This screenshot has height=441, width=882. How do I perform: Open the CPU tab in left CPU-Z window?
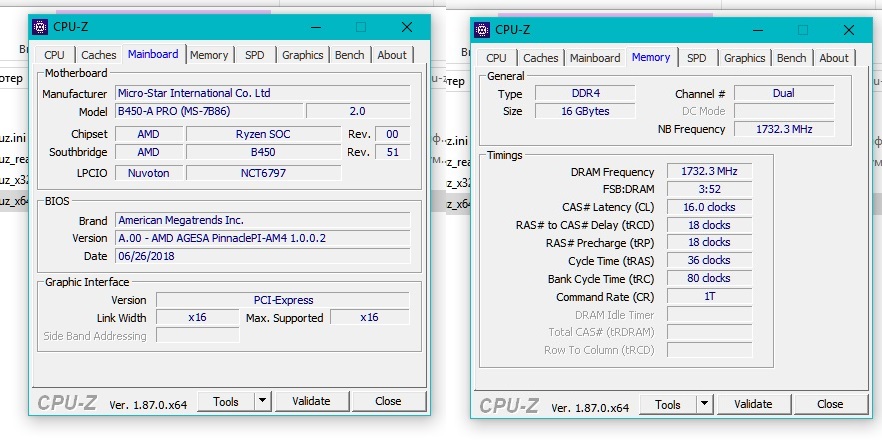[54, 55]
